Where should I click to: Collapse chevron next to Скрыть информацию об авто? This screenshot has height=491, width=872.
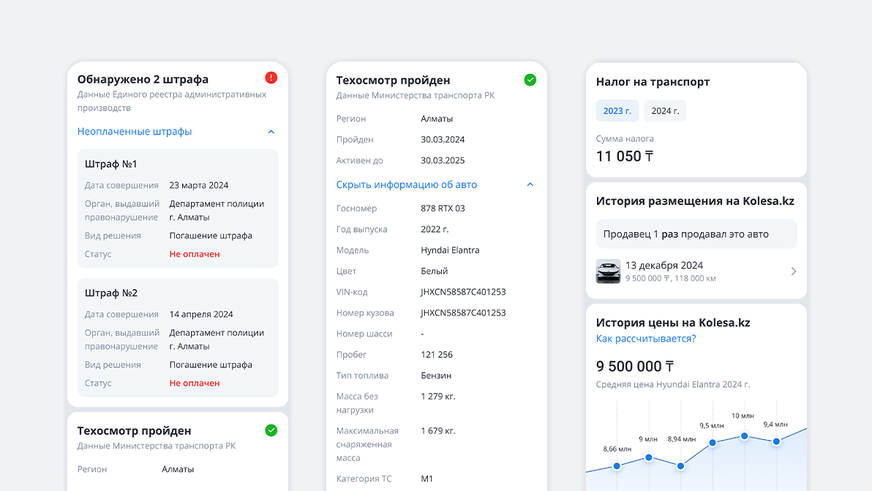[530, 185]
